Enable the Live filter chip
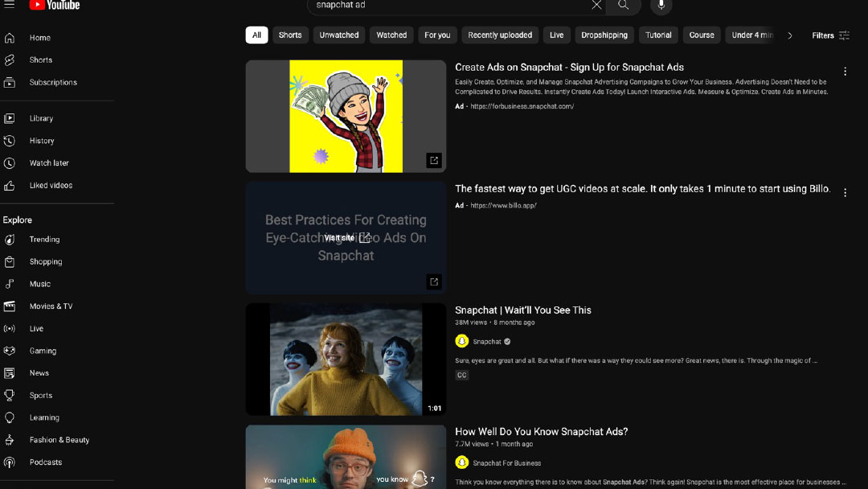Screen dimensions: 868x489 coord(556,35)
